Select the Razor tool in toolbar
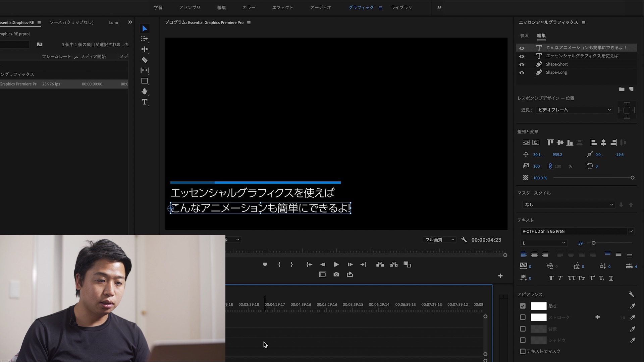 pyautogui.click(x=144, y=60)
